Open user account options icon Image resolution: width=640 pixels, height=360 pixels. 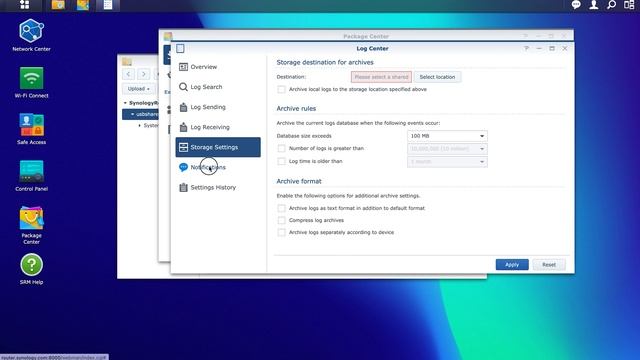pos(593,5)
